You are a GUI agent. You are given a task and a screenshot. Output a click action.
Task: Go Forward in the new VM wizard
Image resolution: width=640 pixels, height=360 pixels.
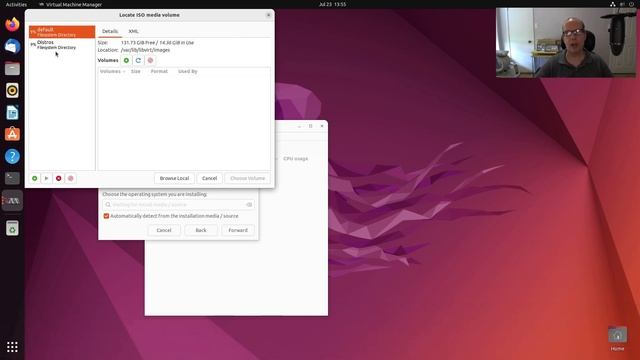click(x=238, y=230)
